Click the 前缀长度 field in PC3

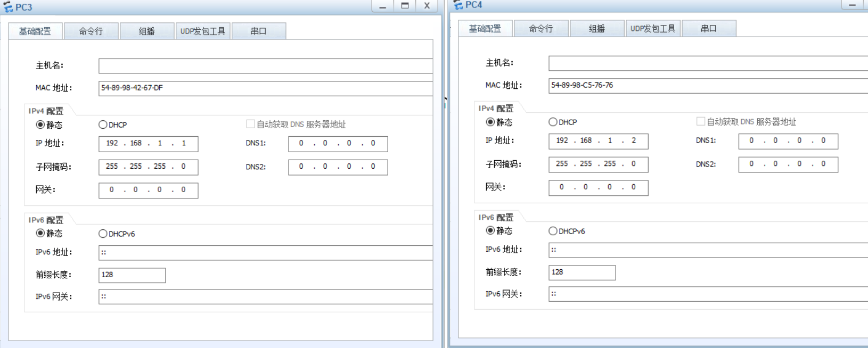[x=132, y=275]
